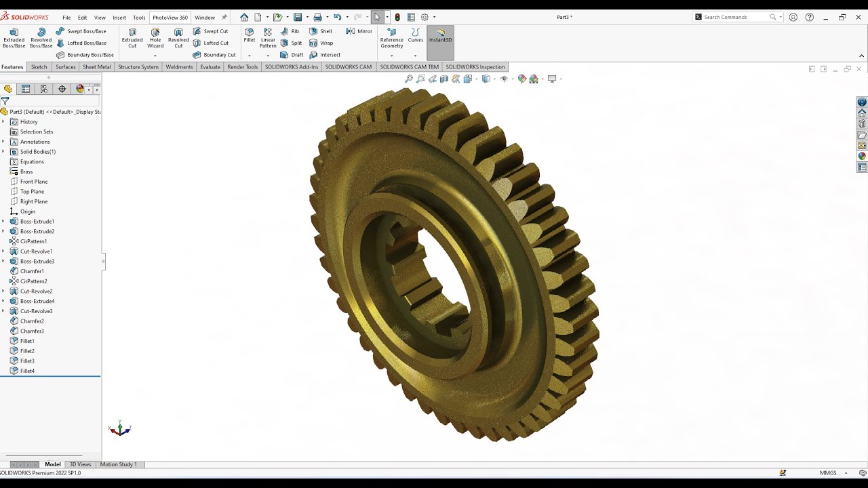This screenshot has height=488, width=868.
Task: Switch to the Sketch tab
Action: pos(39,67)
